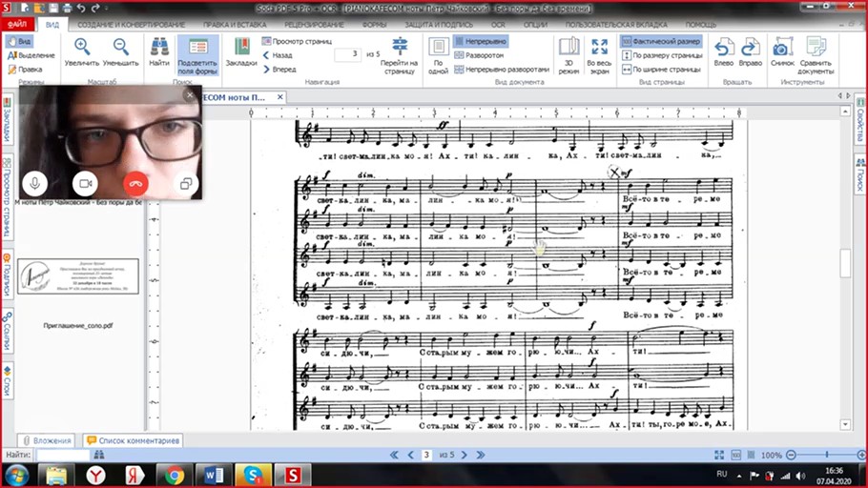
Task: Open the Закладки bookmarks panel
Action: point(241,52)
